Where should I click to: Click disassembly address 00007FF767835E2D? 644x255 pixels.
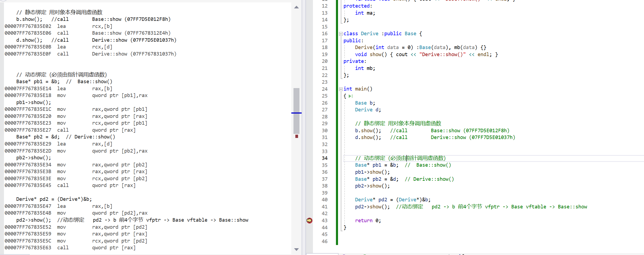click(x=28, y=151)
